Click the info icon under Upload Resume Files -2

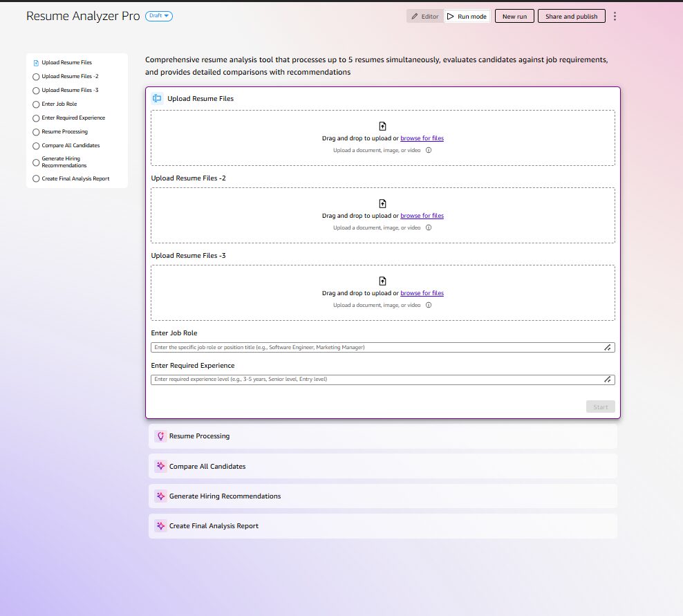tap(429, 227)
